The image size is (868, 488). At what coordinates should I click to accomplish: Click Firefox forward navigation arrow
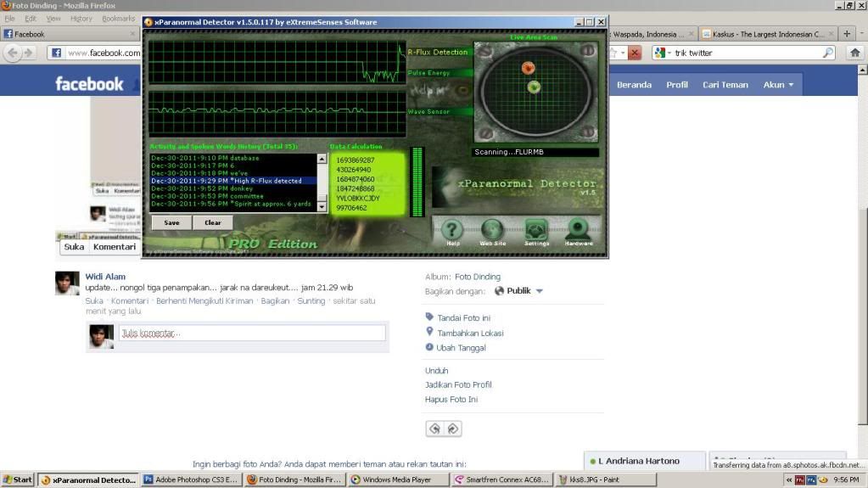click(28, 53)
